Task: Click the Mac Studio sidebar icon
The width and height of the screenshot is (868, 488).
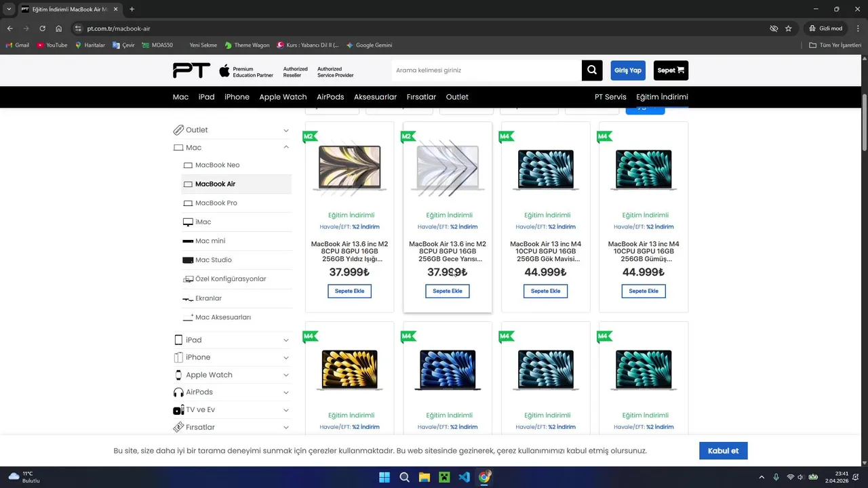Action: click(x=188, y=260)
